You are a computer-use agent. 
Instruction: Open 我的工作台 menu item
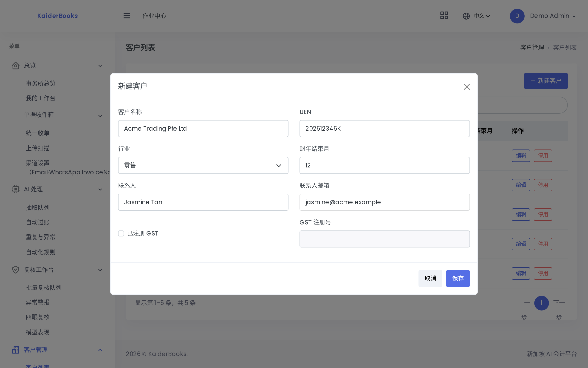pos(41,98)
